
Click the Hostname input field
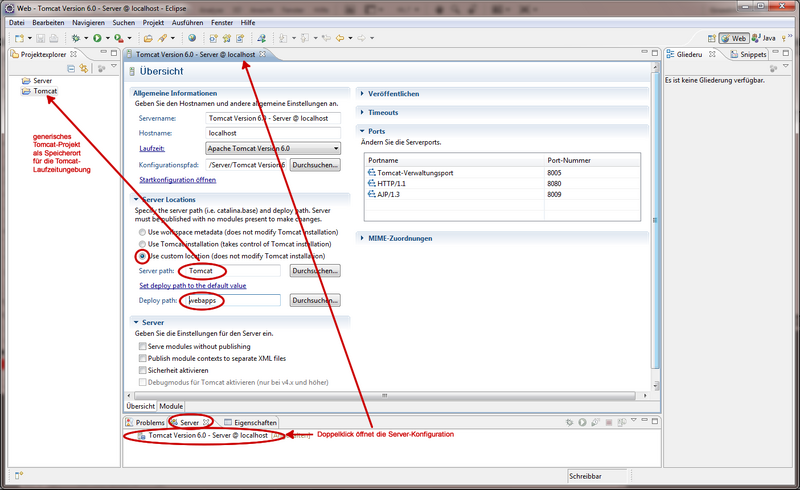pyautogui.click(x=273, y=133)
